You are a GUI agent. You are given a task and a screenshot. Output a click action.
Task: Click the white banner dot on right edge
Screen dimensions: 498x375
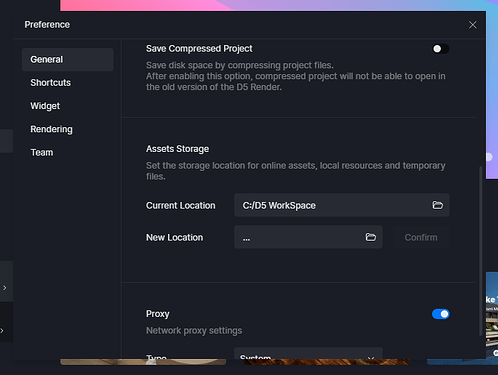[x=489, y=157]
